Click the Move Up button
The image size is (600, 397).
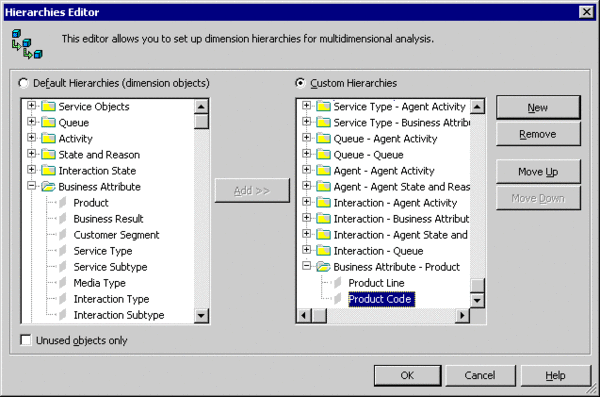coord(538,172)
